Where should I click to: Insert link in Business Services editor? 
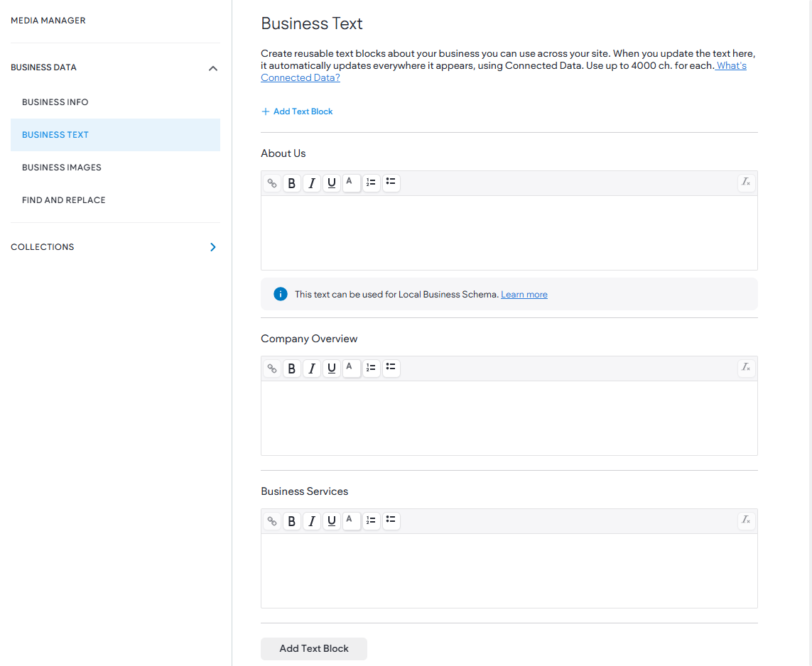[x=272, y=520]
